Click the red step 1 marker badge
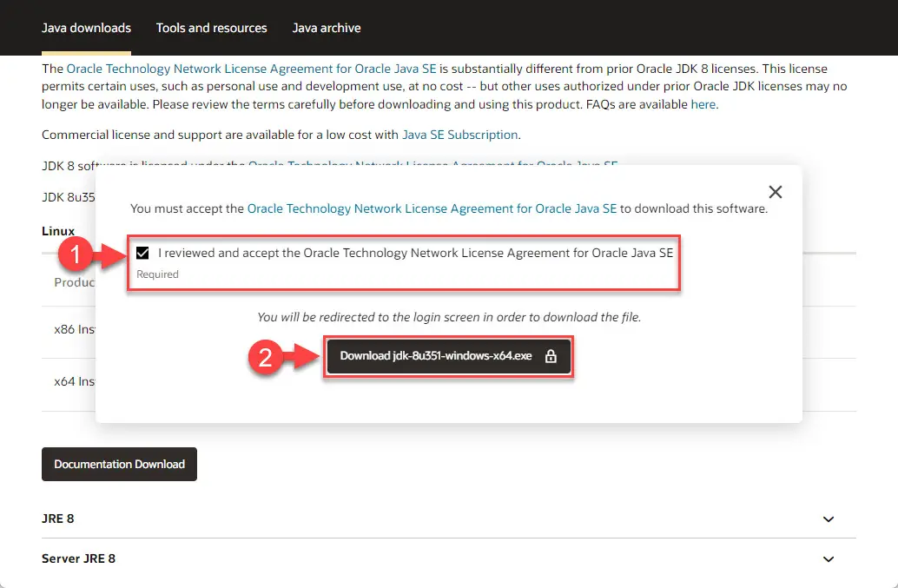The height and width of the screenshot is (588, 898). (76, 254)
